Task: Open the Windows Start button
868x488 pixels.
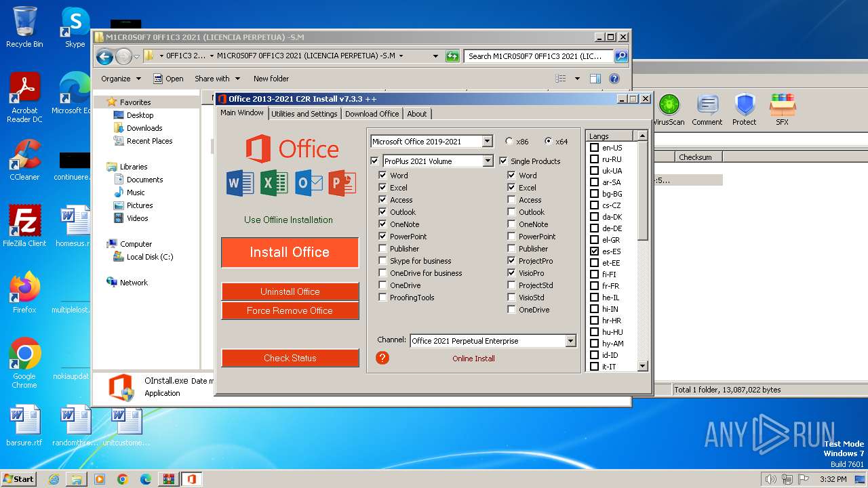Action: click(x=18, y=479)
